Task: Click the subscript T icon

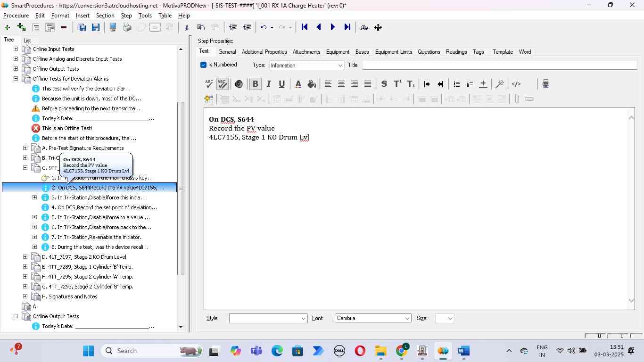Action: [x=411, y=84]
